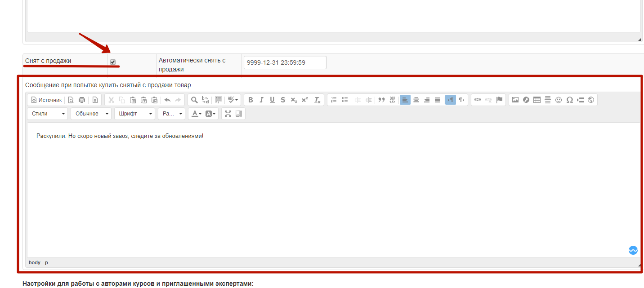Open the 'Обычное' format dropdown
Image resolution: width=644 pixels, height=288 pixels.
coord(91,114)
